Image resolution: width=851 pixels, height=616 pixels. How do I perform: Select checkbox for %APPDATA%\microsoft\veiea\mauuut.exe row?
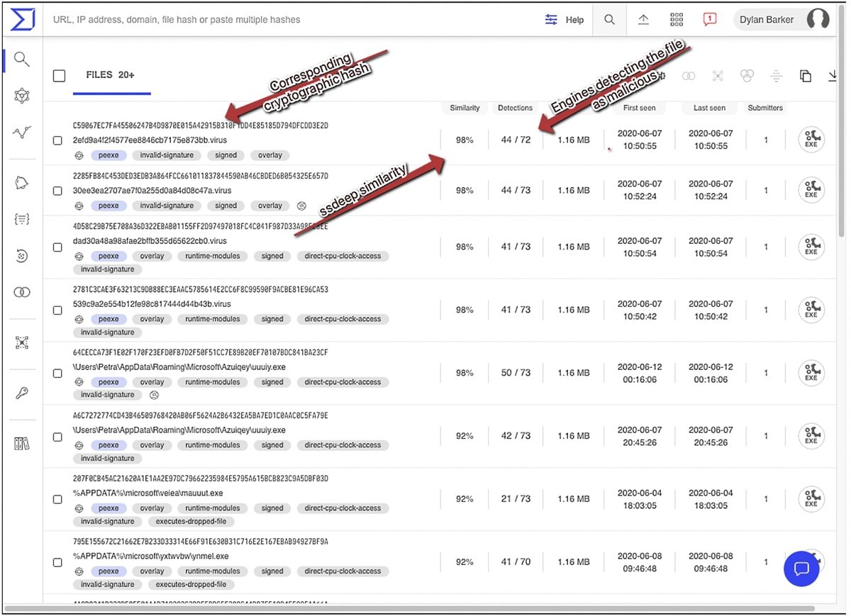(x=58, y=499)
